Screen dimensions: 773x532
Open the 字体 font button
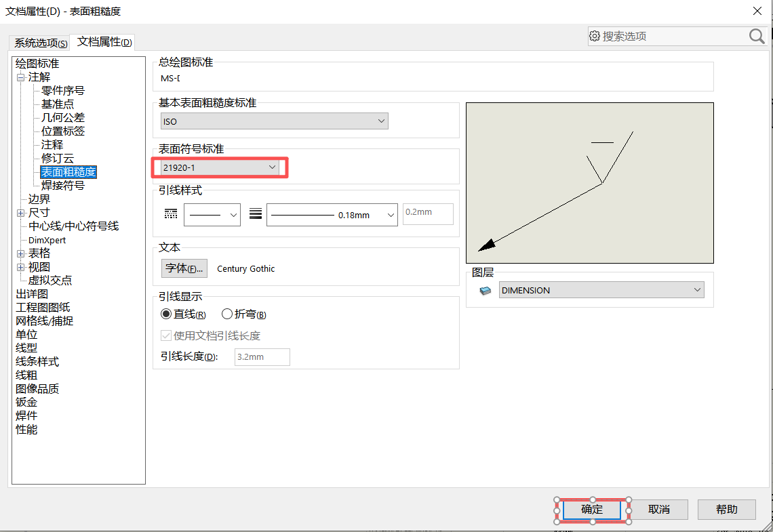click(184, 268)
